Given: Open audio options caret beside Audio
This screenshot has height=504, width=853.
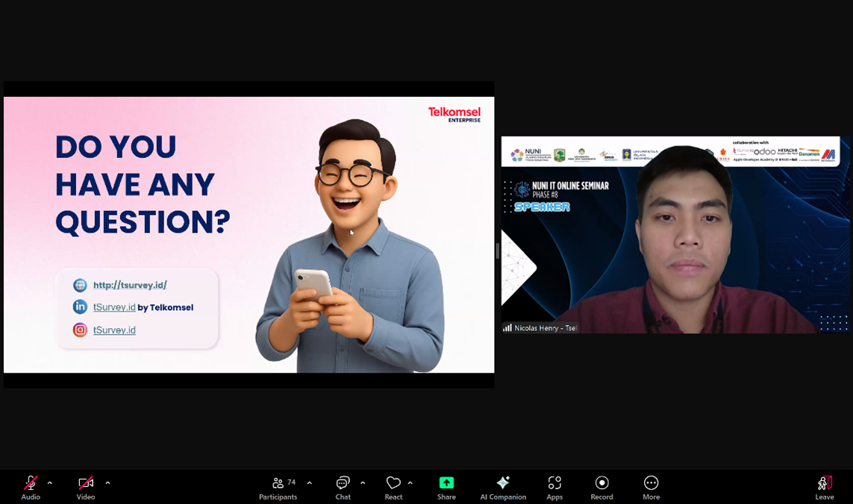Looking at the screenshot, I should (49, 483).
